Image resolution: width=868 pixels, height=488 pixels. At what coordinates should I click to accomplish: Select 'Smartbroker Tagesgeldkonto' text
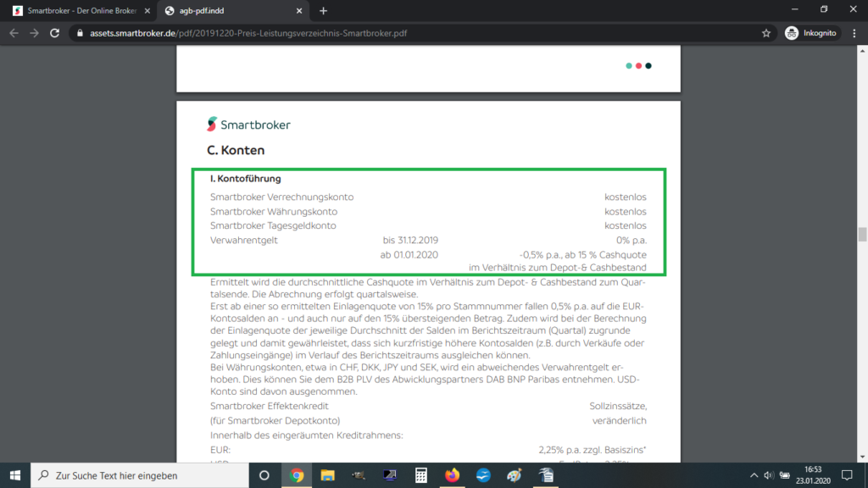pyautogui.click(x=273, y=225)
